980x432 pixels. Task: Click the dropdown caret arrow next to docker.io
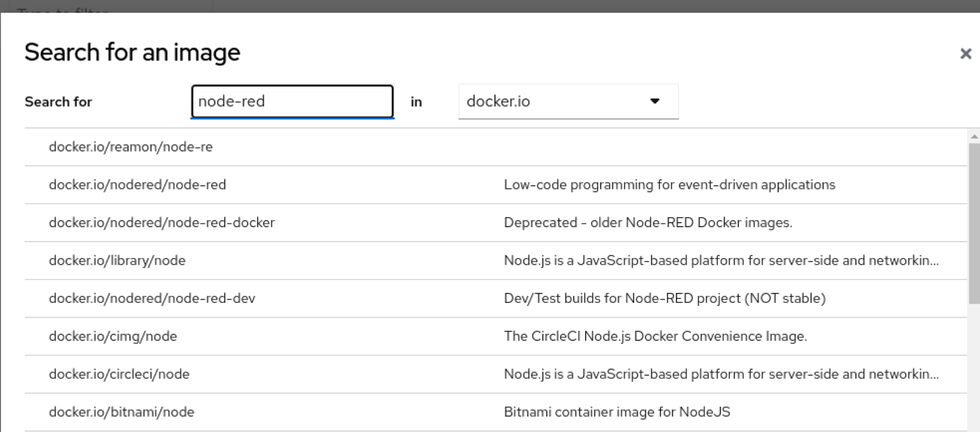[x=655, y=101]
